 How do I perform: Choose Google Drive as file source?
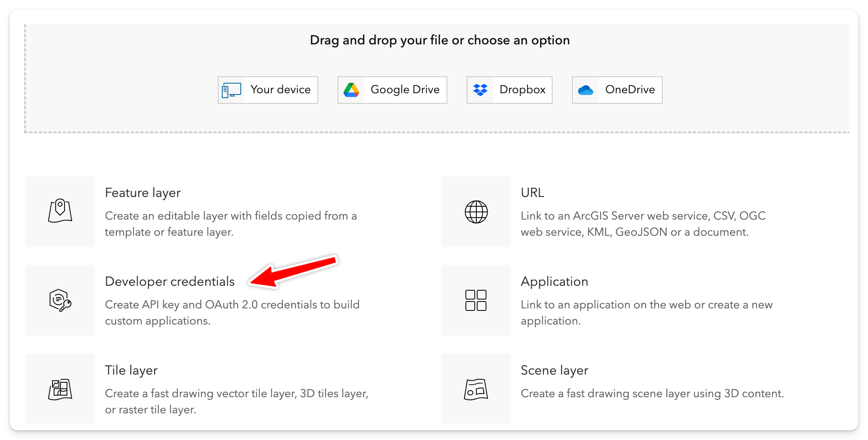pos(405,90)
